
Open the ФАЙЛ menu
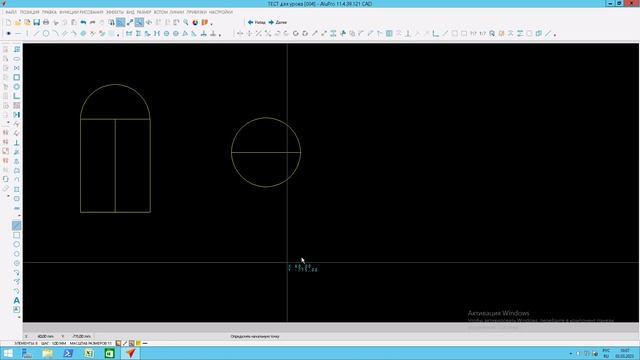(x=11, y=12)
